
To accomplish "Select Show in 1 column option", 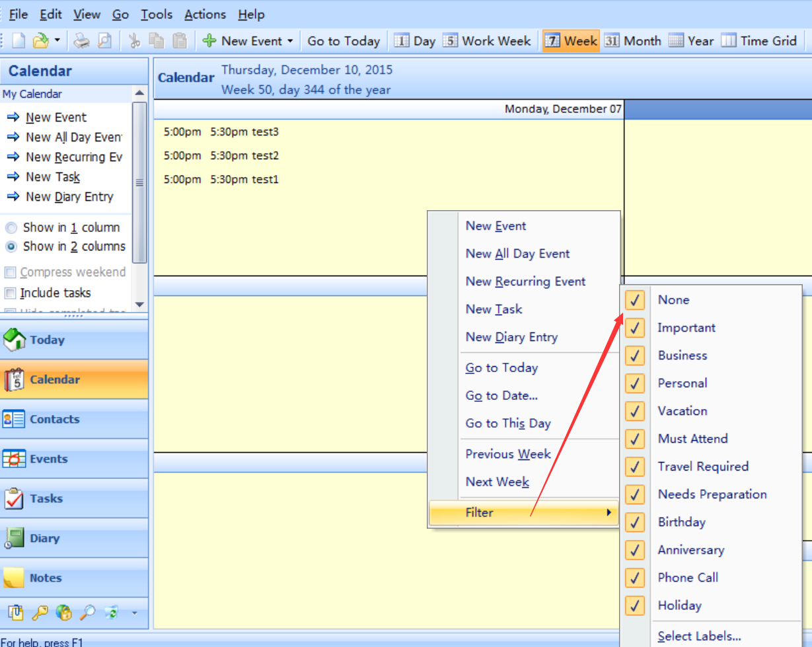I will point(11,228).
